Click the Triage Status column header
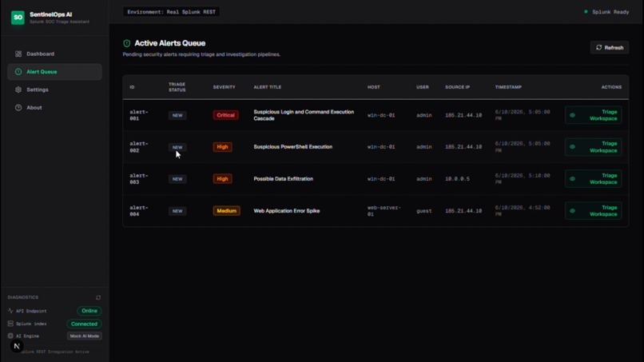Viewport: 644px width, 362px height. point(177,87)
